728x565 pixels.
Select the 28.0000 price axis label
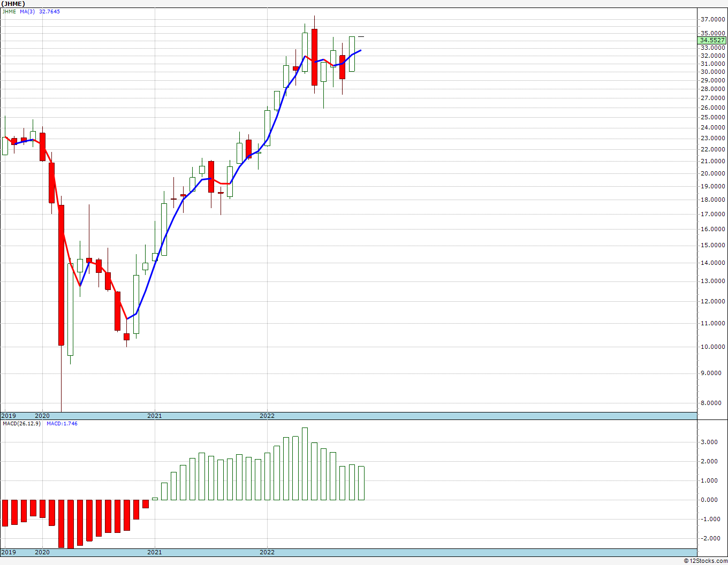pyautogui.click(x=714, y=89)
